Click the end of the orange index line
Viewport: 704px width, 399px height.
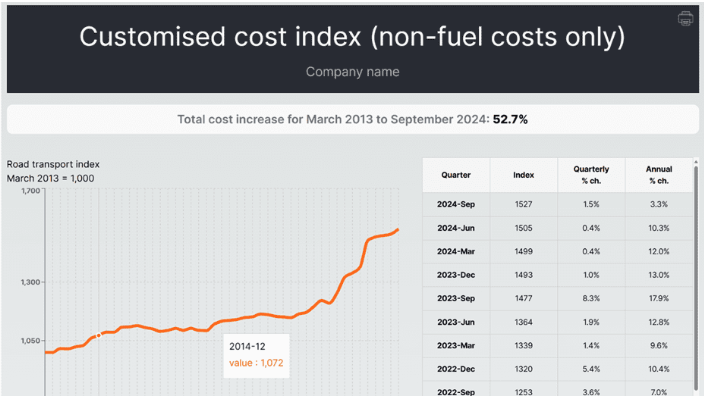(x=398, y=230)
